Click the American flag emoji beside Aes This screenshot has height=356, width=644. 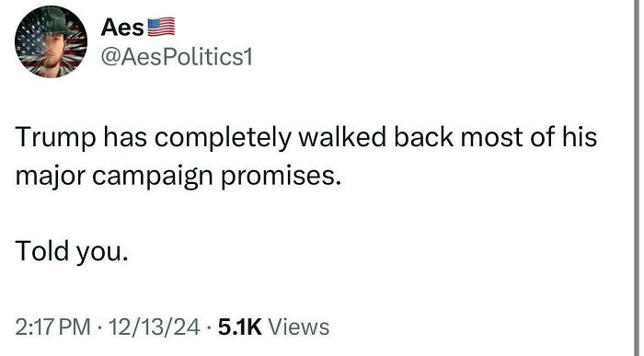161,28
